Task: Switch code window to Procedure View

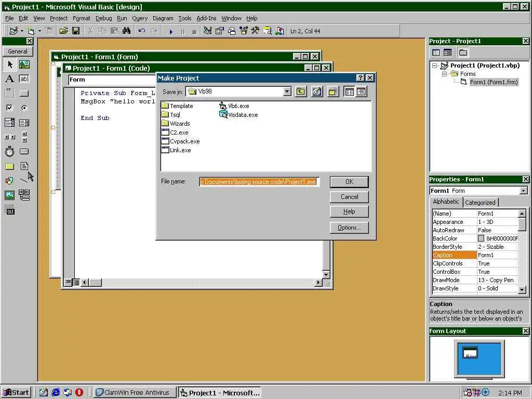Action: (68, 282)
